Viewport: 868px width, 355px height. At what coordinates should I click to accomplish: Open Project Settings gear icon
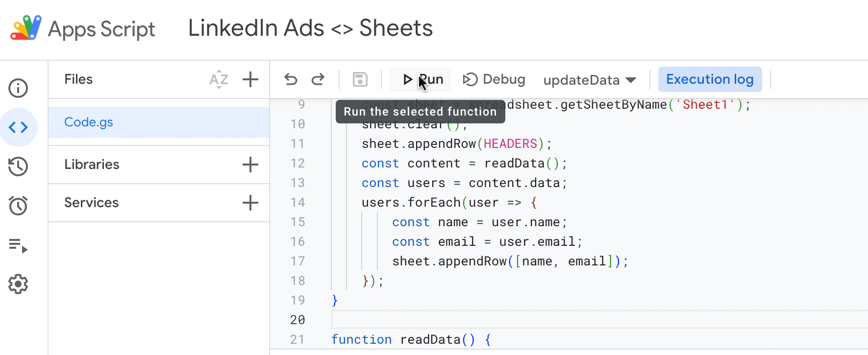(x=18, y=284)
